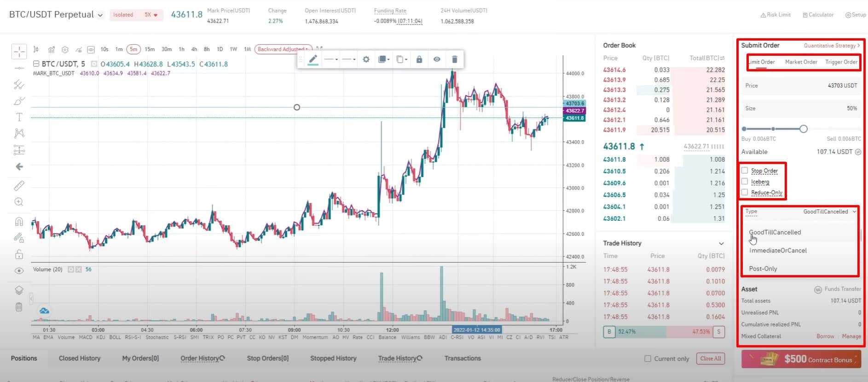Open drawing settings gear in floating toolbar

tap(366, 59)
